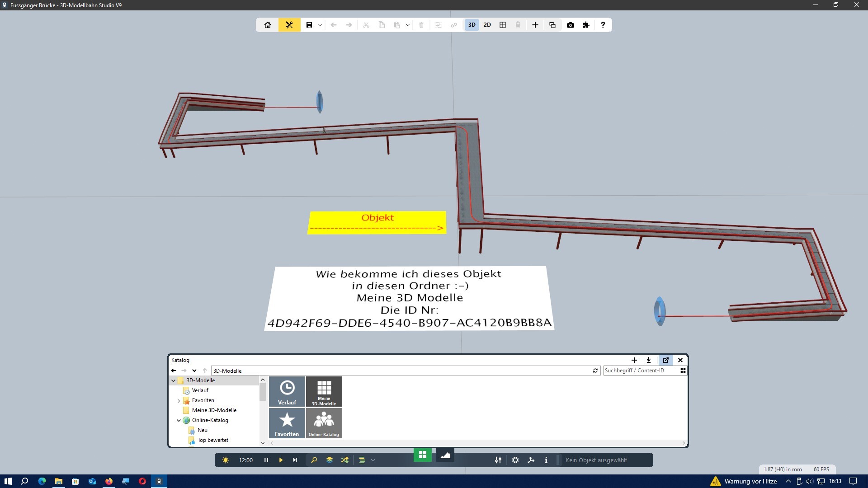868x488 pixels.
Task: Open the Online-Katalog tile
Action: point(324,423)
